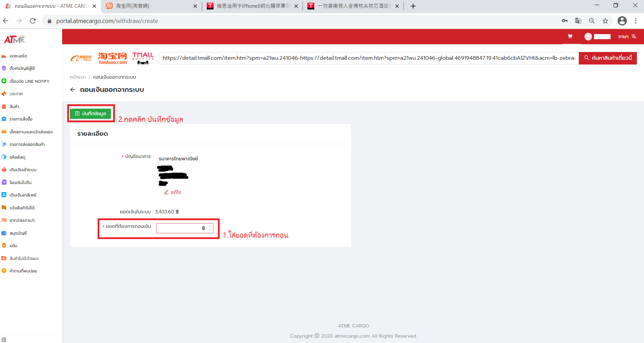Increase withdrawal amount with up stepper arrow
Viewport: 644px width, 343px height.
coord(210,226)
